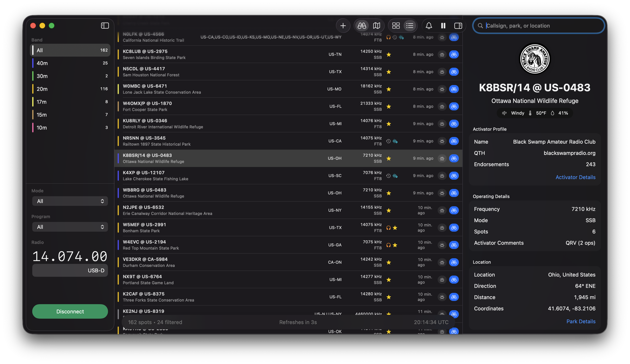Open the Program dropdown

click(x=70, y=227)
